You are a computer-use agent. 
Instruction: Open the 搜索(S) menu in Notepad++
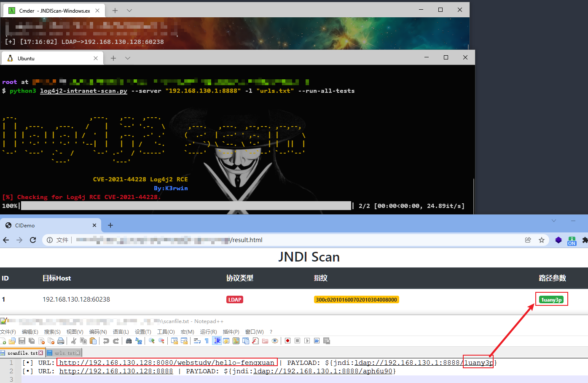pyautogui.click(x=52, y=332)
